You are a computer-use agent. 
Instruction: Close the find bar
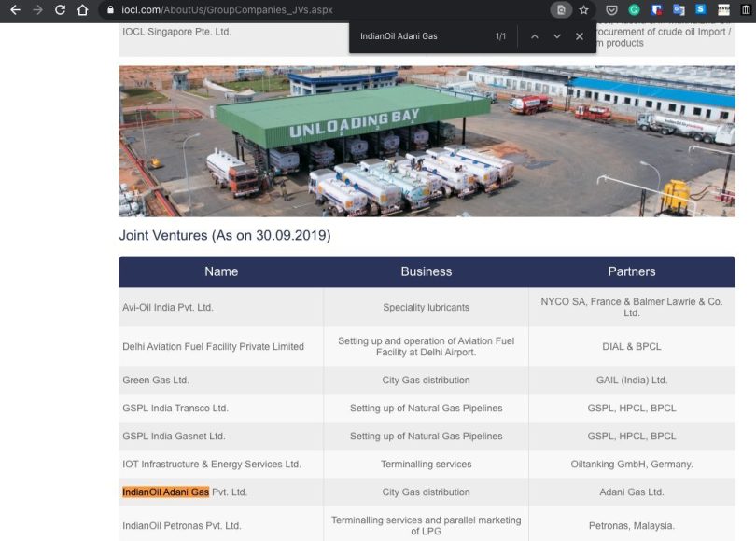580,36
